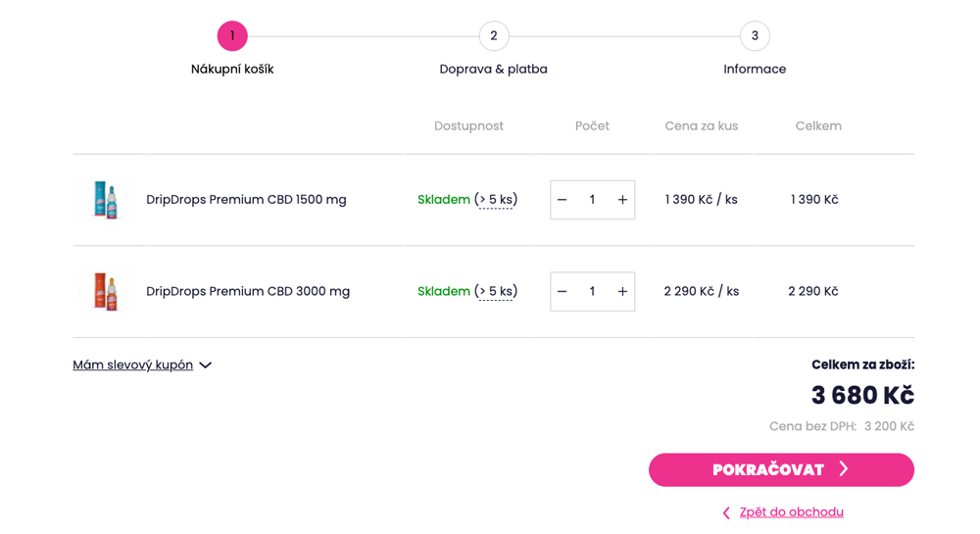980x534 pixels.
Task: Open the Mám slevový kupón link
Action: [x=132, y=365]
